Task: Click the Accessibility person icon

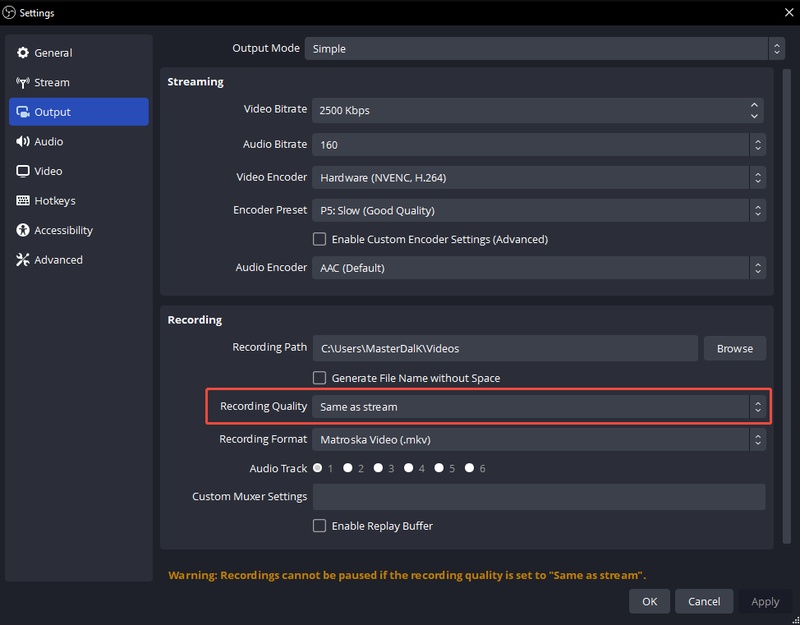Action: tap(22, 230)
